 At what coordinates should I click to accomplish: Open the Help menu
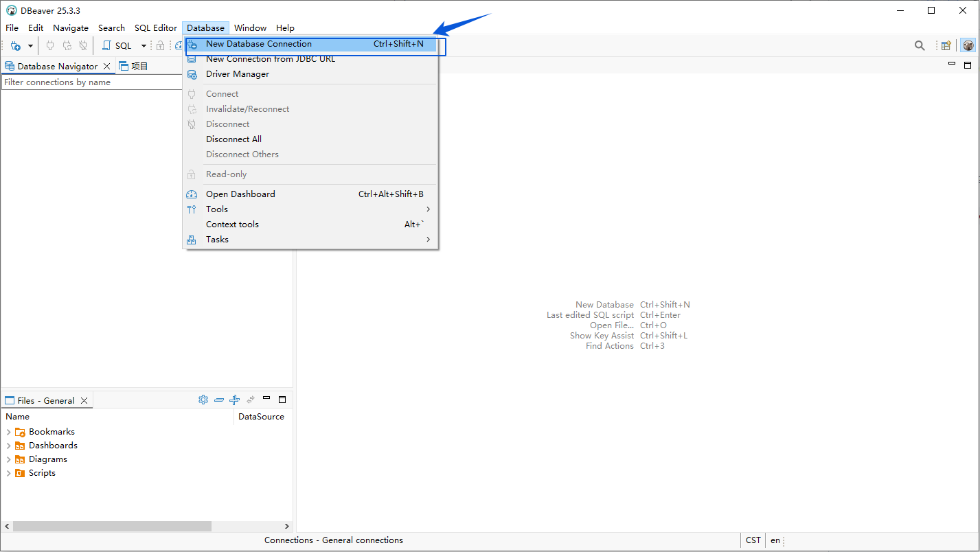tap(285, 28)
